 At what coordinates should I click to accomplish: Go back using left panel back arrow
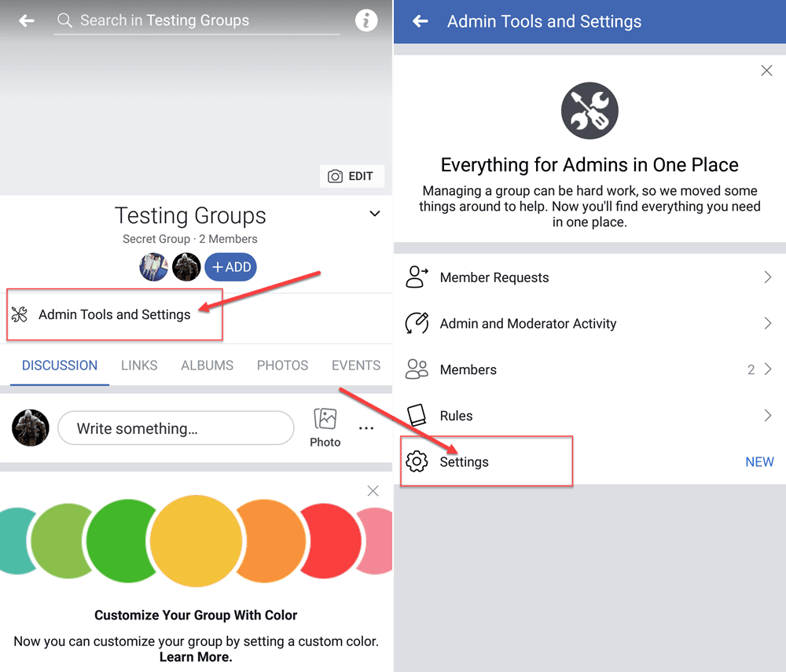[x=27, y=21]
